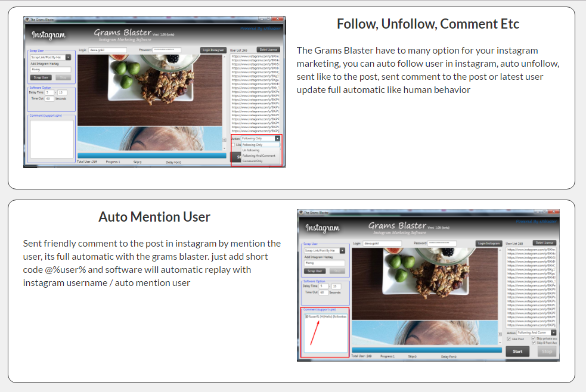Click the greyed Stop button next to Scrap User, Auto Mention screenshot
The height and width of the screenshot is (392, 586).
(x=337, y=271)
